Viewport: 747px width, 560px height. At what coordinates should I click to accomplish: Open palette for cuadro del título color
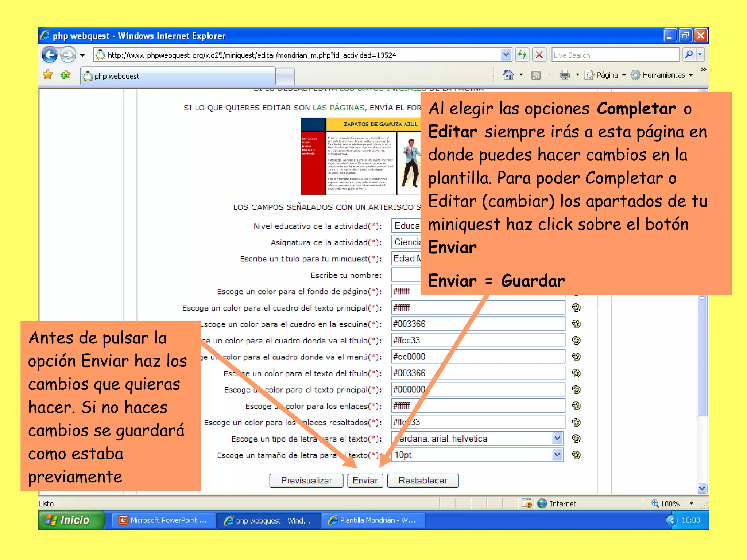click(x=576, y=341)
